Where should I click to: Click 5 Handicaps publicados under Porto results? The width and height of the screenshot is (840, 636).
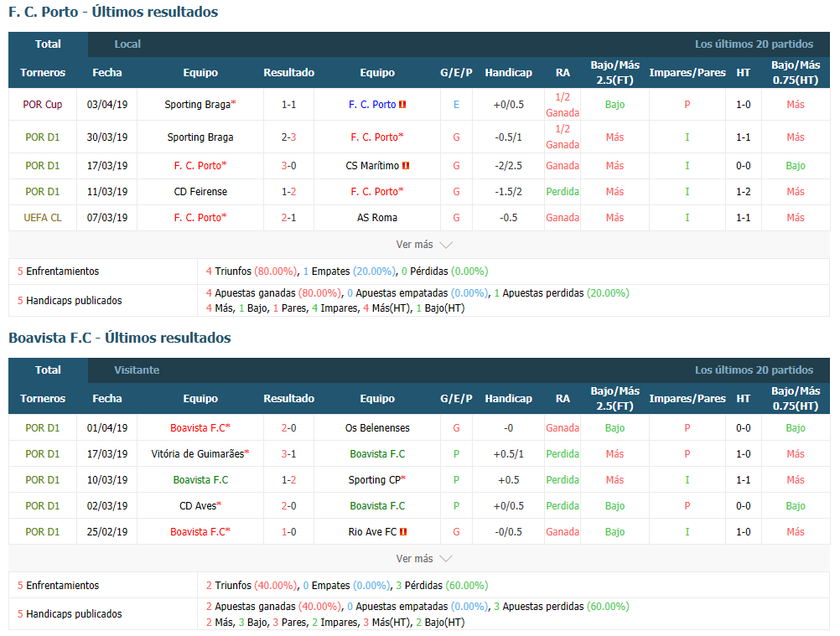point(70,301)
